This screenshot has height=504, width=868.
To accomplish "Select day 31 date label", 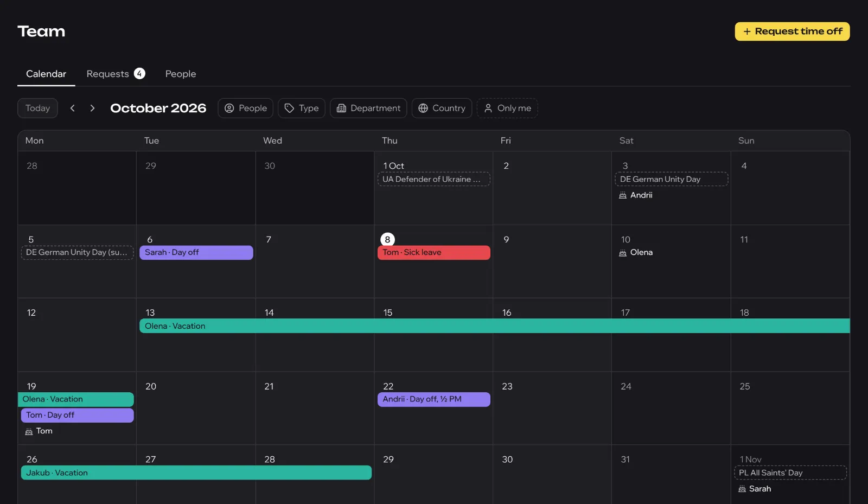I will click(x=626, y=460).
